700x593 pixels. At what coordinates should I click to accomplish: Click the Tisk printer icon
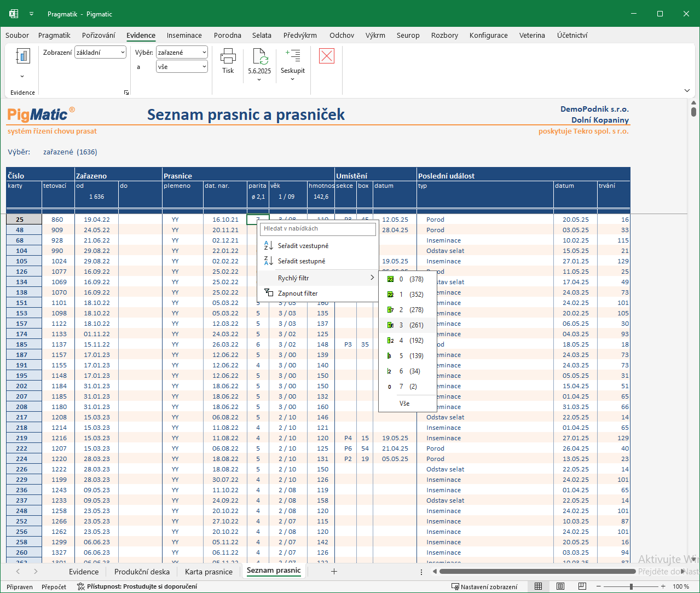[x=228, y=55]
